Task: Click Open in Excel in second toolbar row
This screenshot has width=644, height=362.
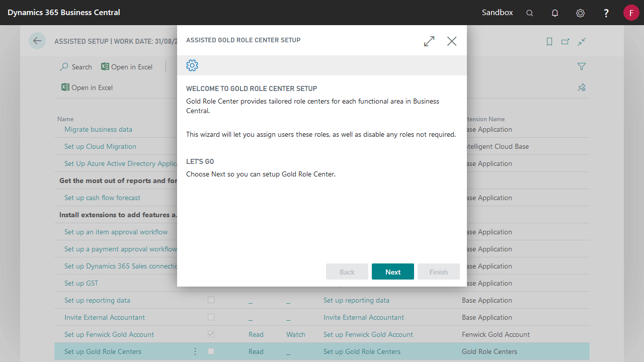Action: tap(87, 87)
